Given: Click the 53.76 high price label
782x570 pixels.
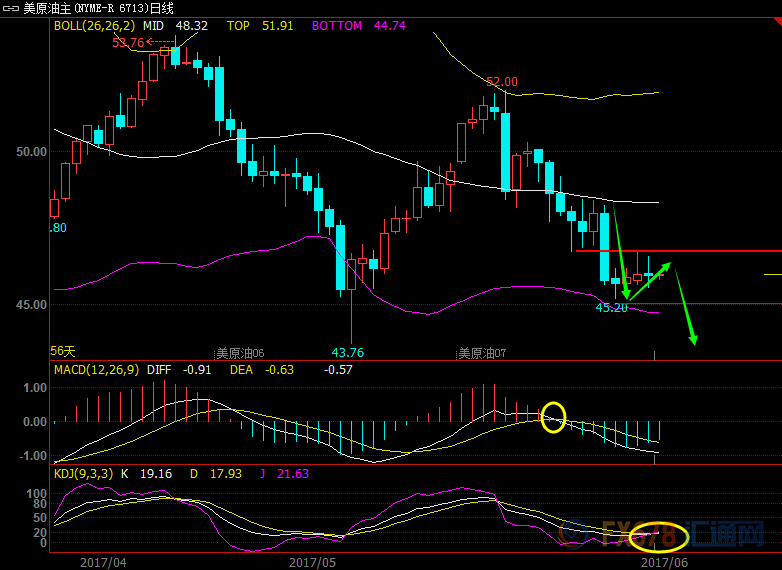Looking at the screenshot, I should click(128, 43).
